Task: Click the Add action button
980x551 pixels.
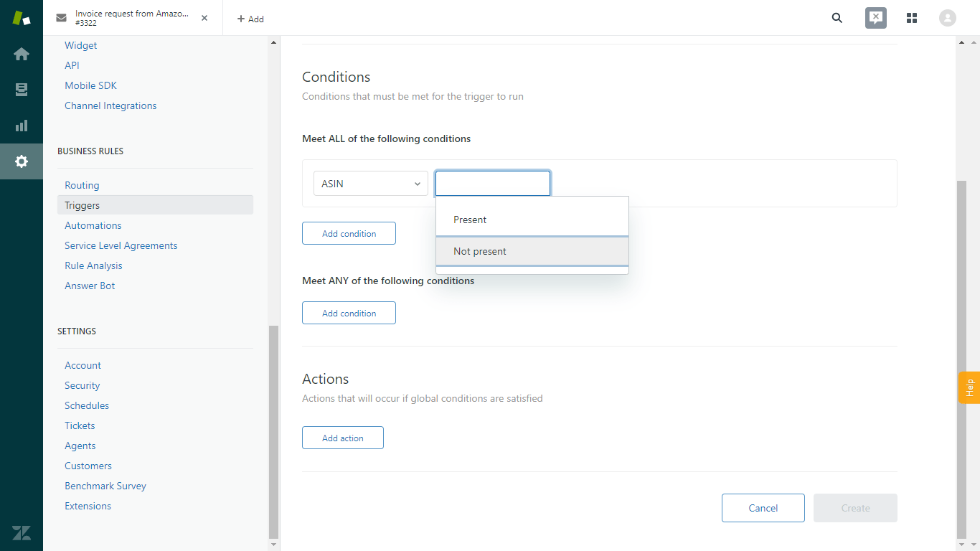Action: point(342,437)
